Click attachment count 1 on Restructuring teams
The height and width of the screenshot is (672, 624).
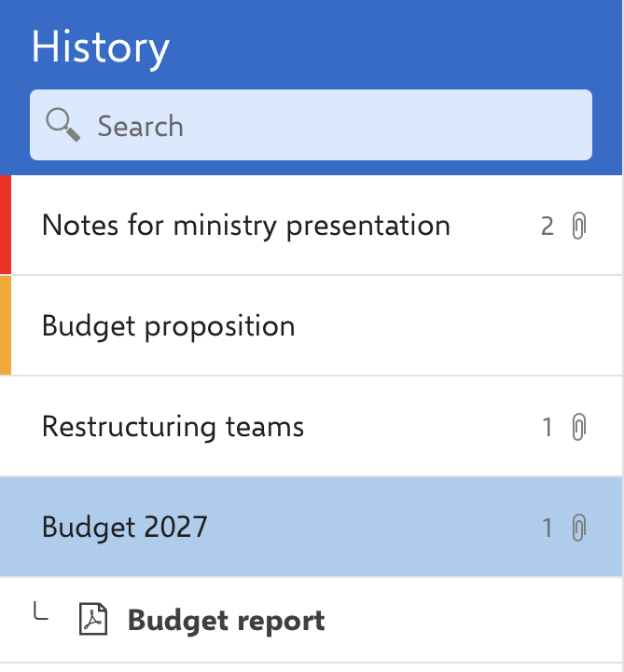pos(547,427)
